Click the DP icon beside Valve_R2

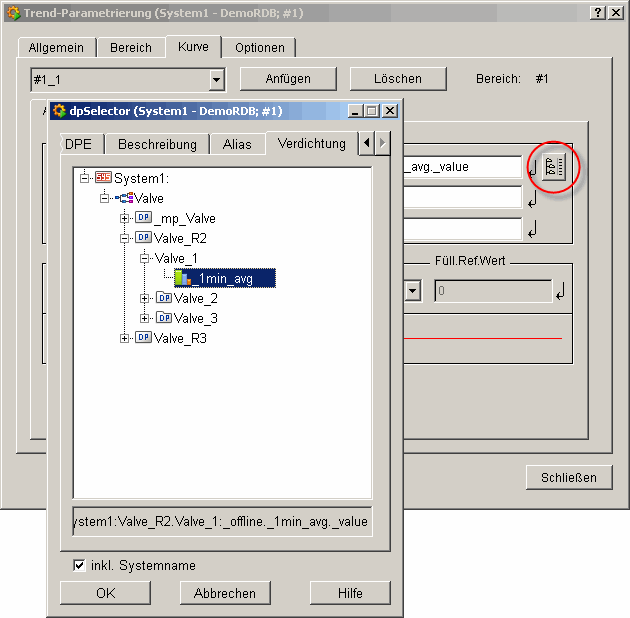tap(143, 238)
